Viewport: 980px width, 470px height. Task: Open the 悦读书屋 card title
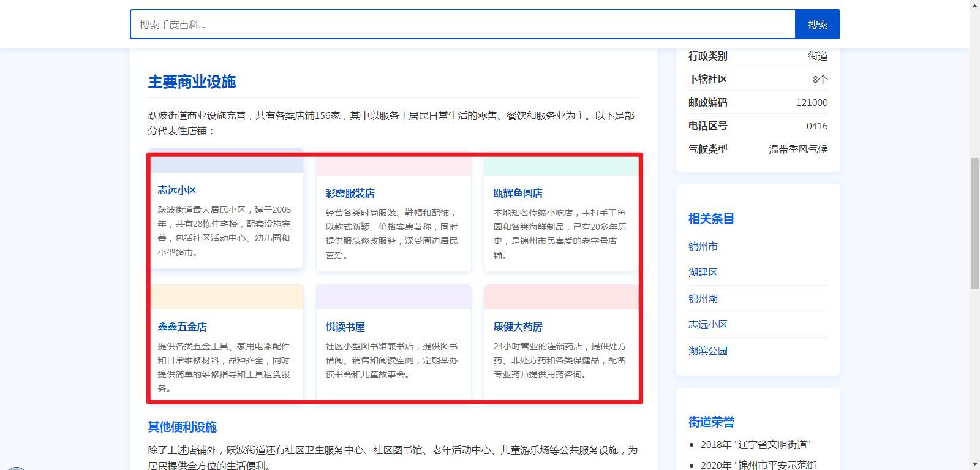coord(345,327)
